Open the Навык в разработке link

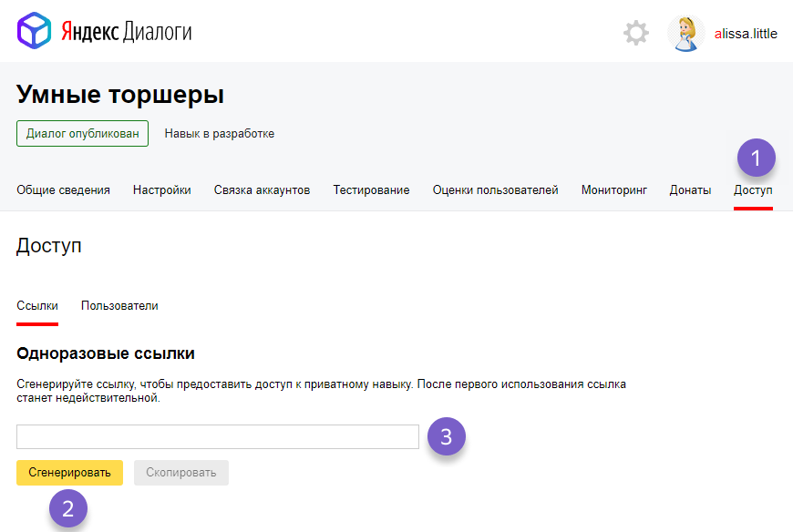219,133
